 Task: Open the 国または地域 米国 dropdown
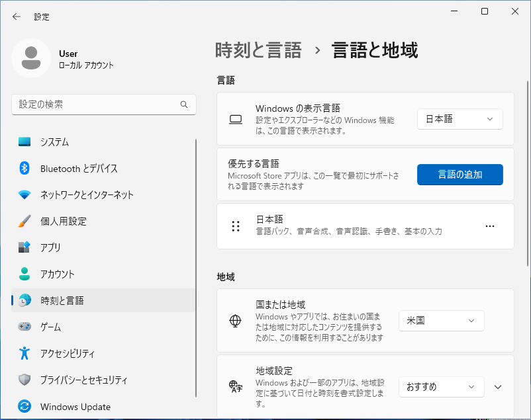[441, 321]
